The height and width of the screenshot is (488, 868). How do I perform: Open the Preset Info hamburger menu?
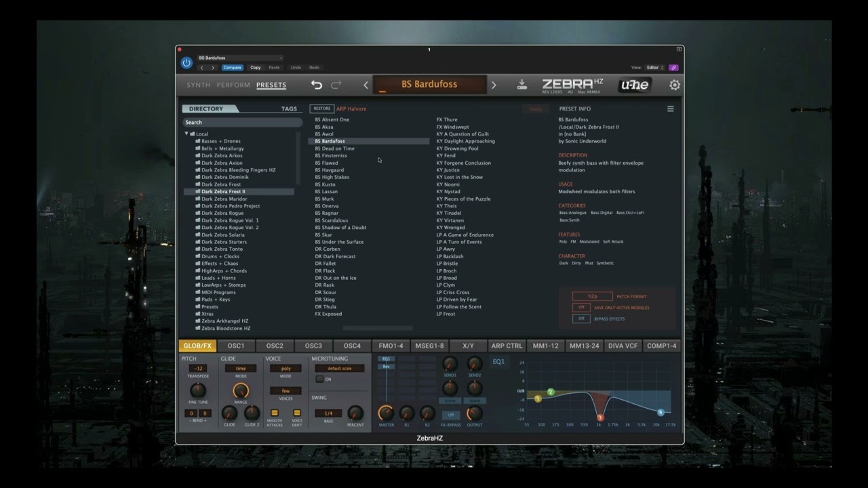point(671,108)
